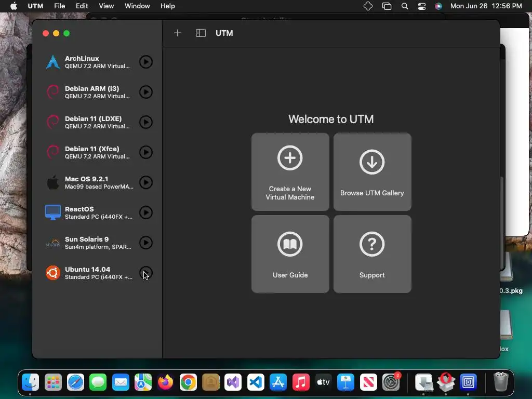Open Maps from the Dock

click(x=143, y=382)
